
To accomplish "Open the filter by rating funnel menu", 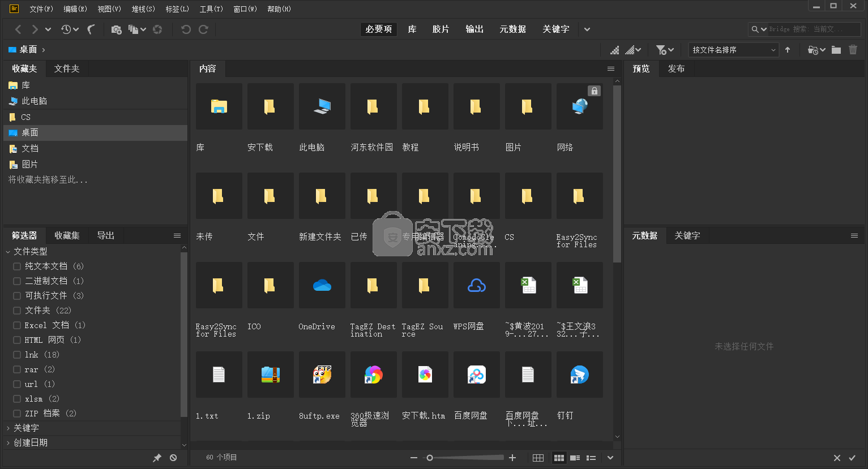I will tap(665, 50).
